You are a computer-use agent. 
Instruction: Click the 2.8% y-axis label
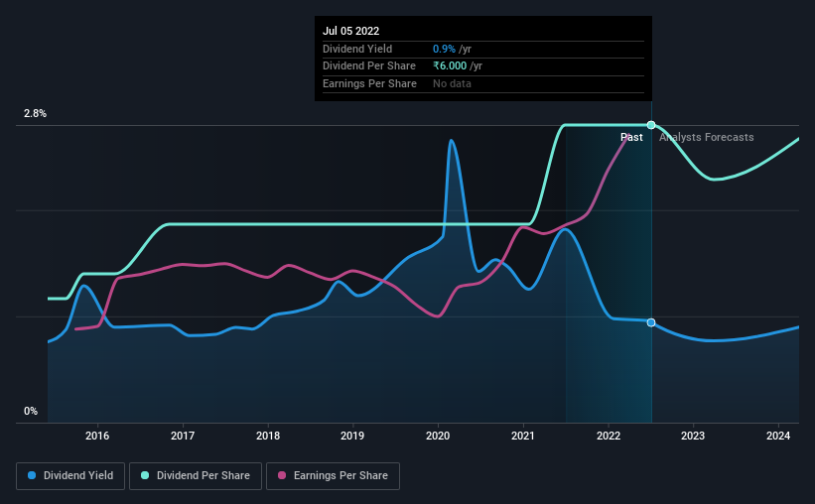(35, 113)
